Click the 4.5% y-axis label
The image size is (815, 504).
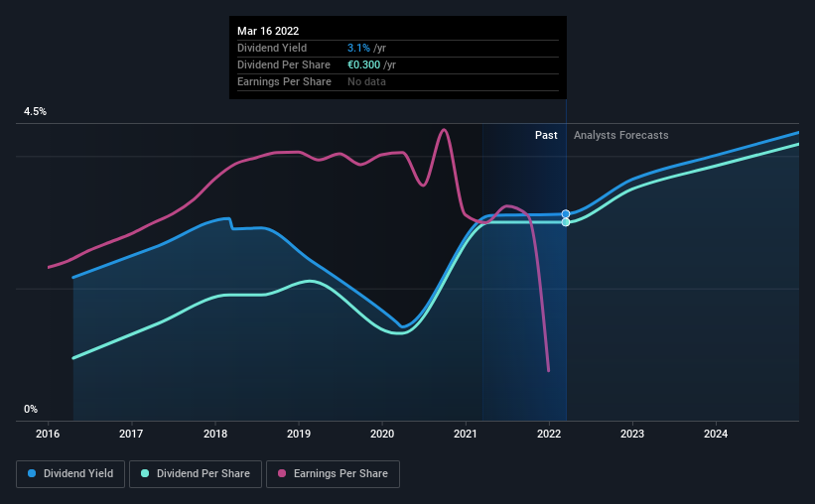[x=35, y=112]
